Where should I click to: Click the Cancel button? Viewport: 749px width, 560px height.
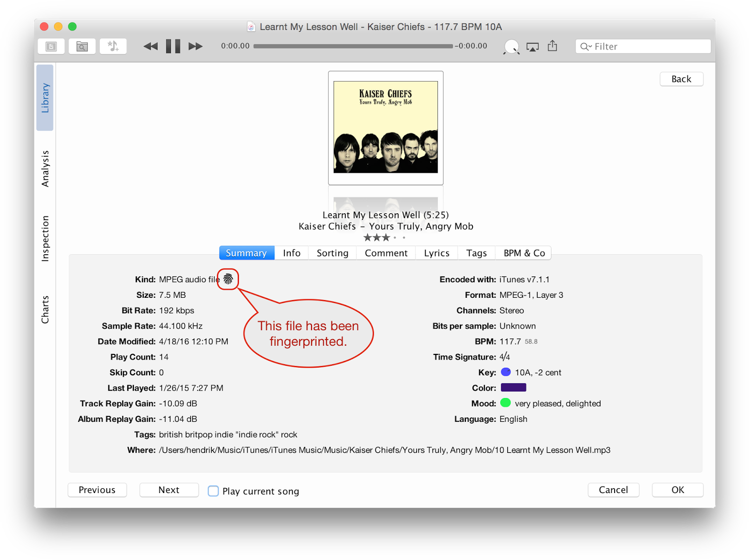tap(613, 490)
